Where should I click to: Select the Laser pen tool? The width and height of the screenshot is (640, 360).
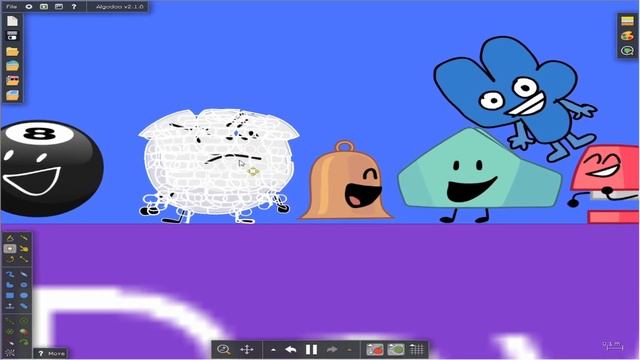[10, 342]
